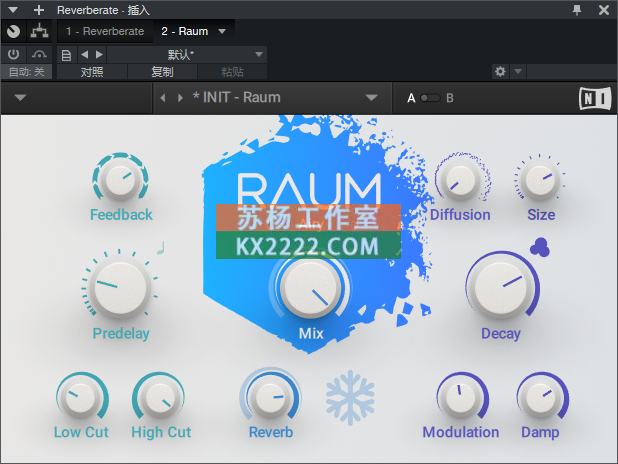Click the 粘贴 paste button
Viewport: 618px width, 464px height.
point(232,72)
